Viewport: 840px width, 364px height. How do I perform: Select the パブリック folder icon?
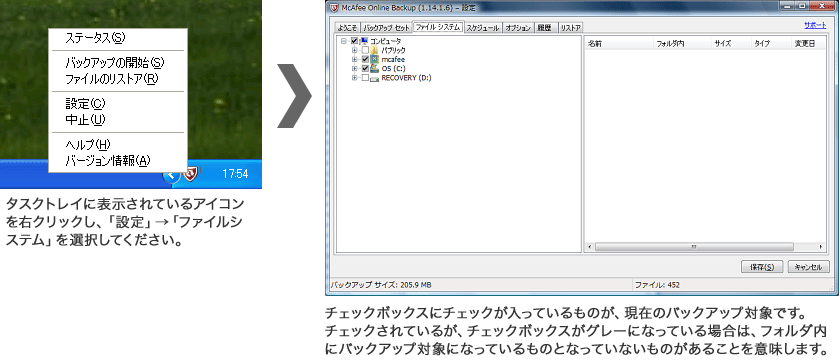[x=374, y=50]
